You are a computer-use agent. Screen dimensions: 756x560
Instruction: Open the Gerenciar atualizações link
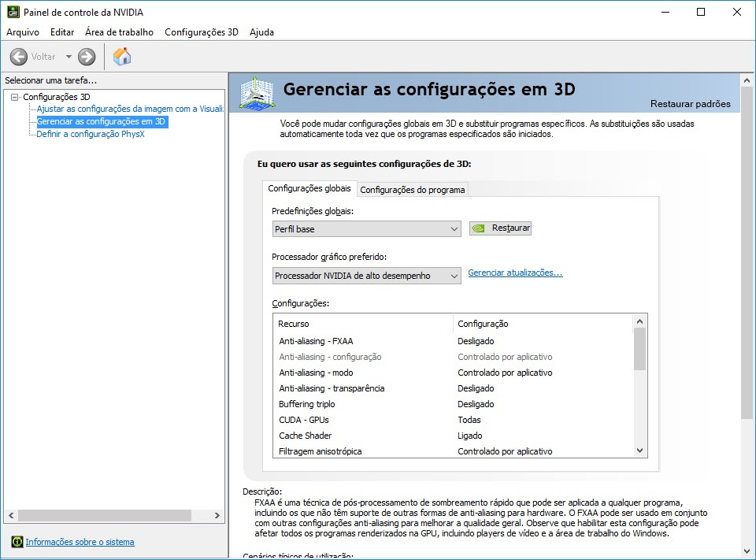(x=515, y=273)
